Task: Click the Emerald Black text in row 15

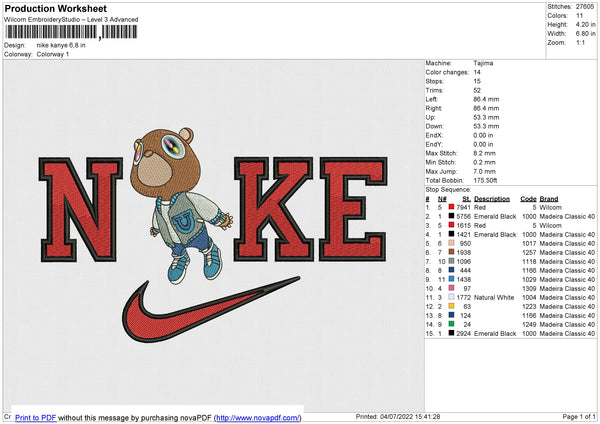Action: (x=495, y=334)
